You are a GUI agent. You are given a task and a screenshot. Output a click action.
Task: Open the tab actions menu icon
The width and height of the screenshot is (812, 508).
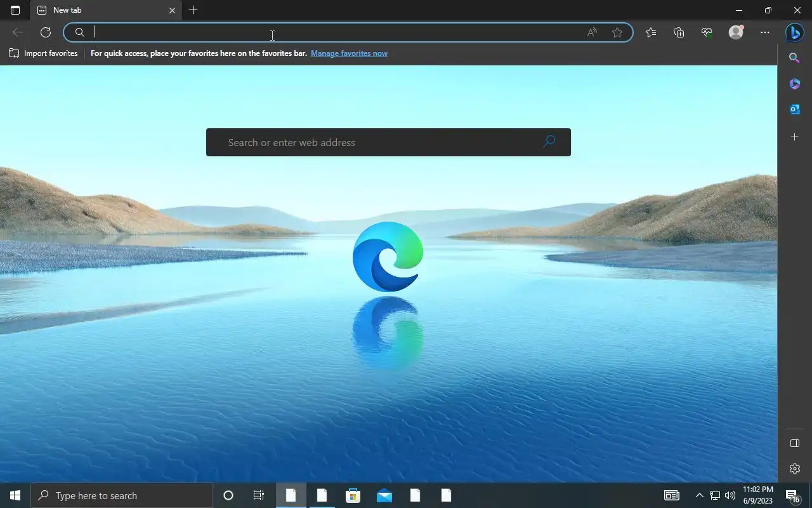coord(15,10)
